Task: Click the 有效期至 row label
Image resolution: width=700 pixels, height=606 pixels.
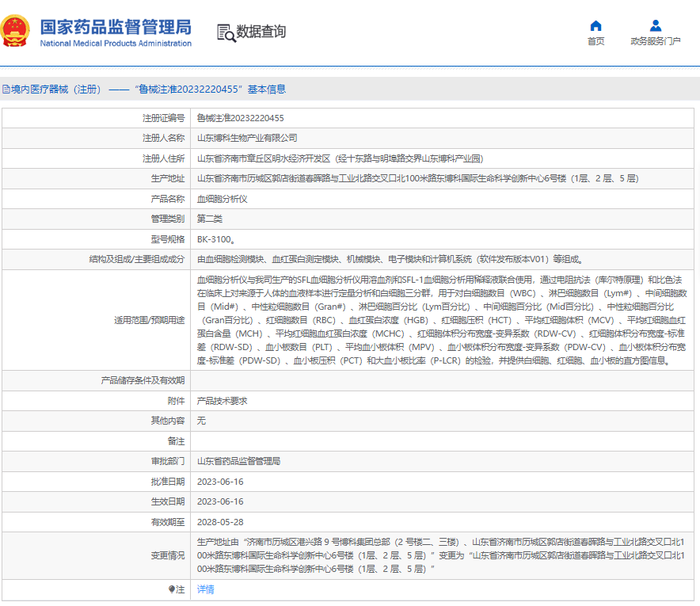Action: [167, 522]
